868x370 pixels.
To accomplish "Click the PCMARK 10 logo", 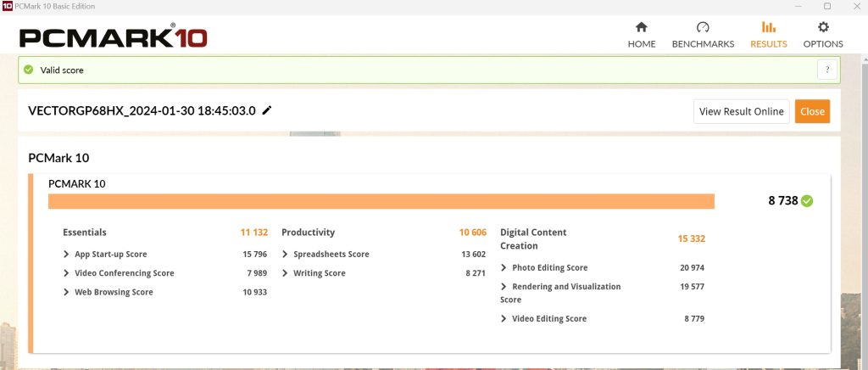I will (114, 36).
